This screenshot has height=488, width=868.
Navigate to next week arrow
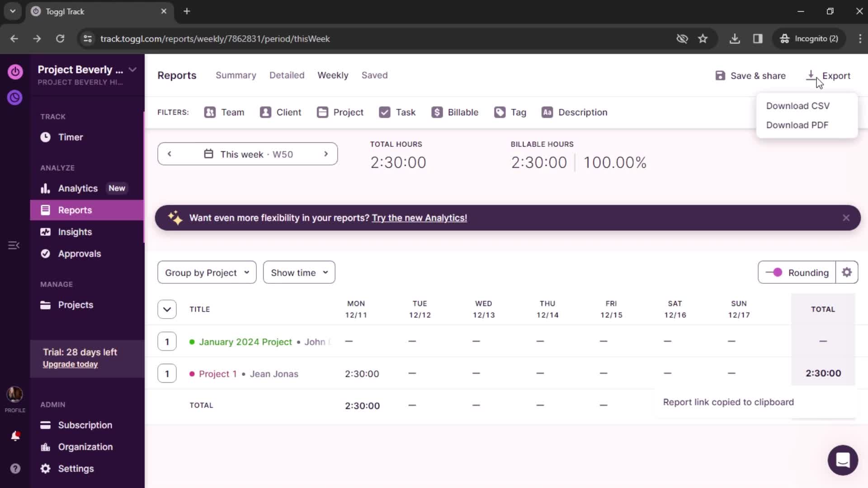pyautogui.click(x=327, y=155)
